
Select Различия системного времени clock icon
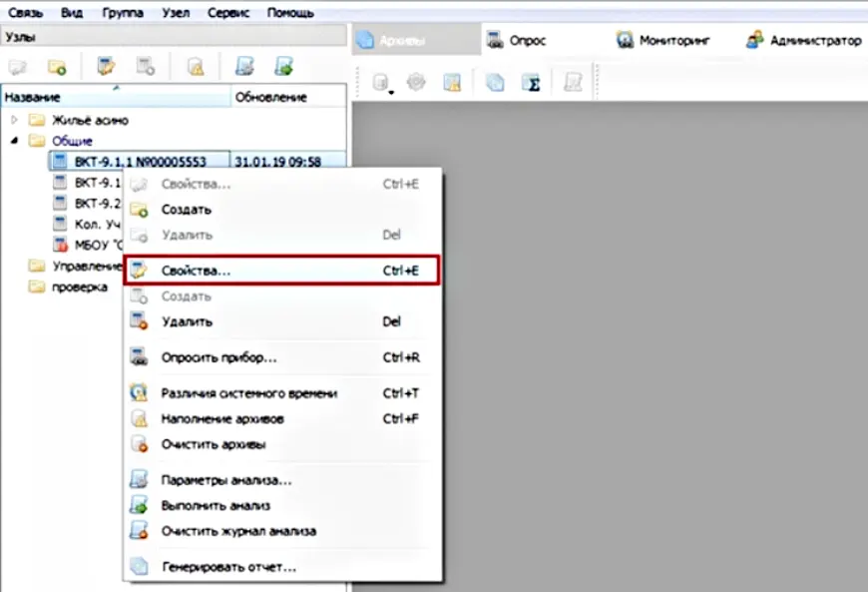pos(140,393)
